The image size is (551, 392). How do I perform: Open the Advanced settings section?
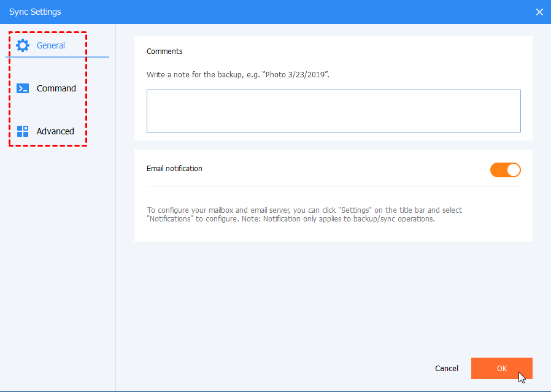[55, 131]
